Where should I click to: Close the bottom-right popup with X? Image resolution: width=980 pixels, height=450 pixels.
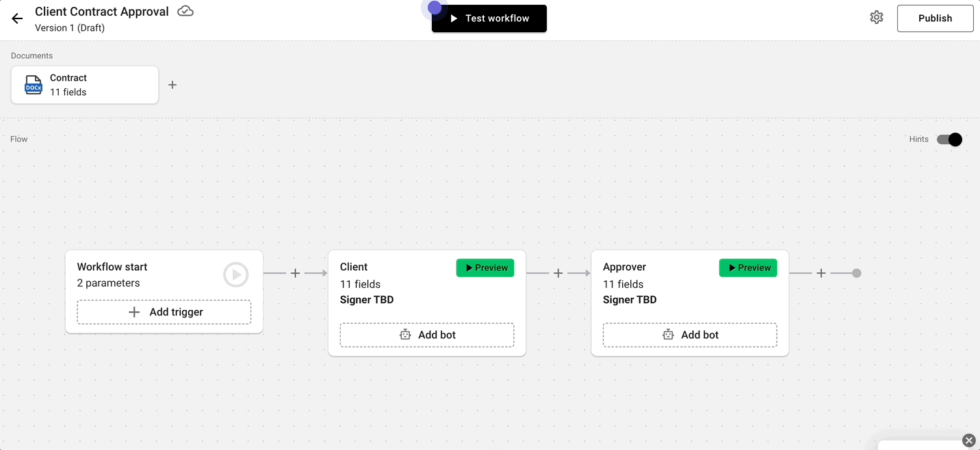tap(969, 440)
